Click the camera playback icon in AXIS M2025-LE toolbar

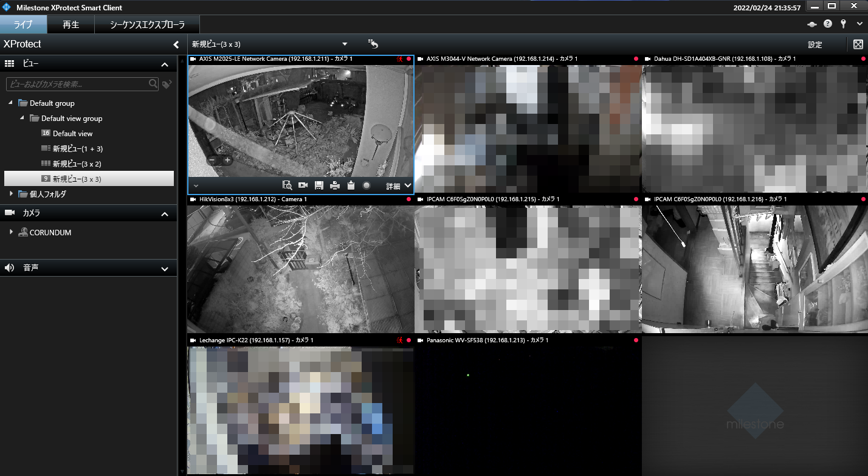[x=303, y=185]
